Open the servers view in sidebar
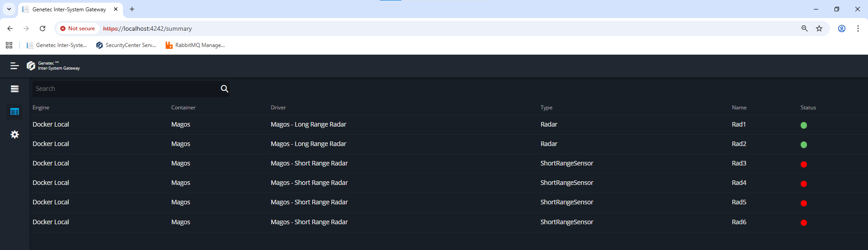 14,89
